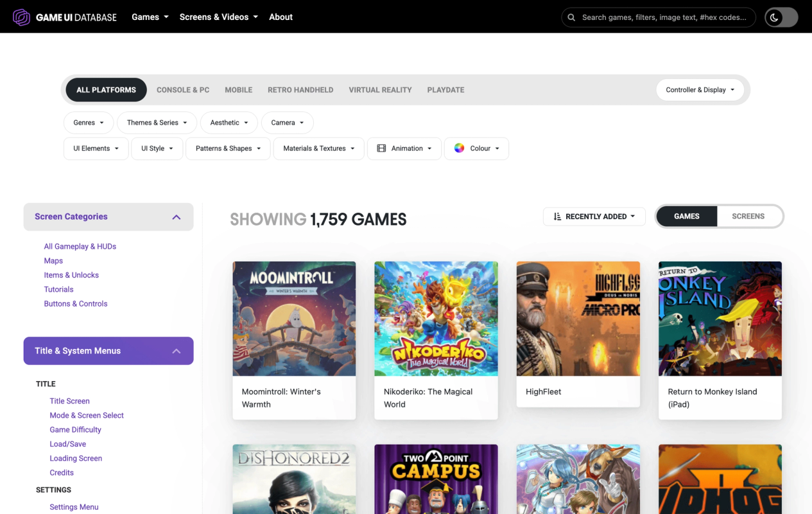
Task: Click the film strip icon on Animation filter
Action: coord(381,148)
